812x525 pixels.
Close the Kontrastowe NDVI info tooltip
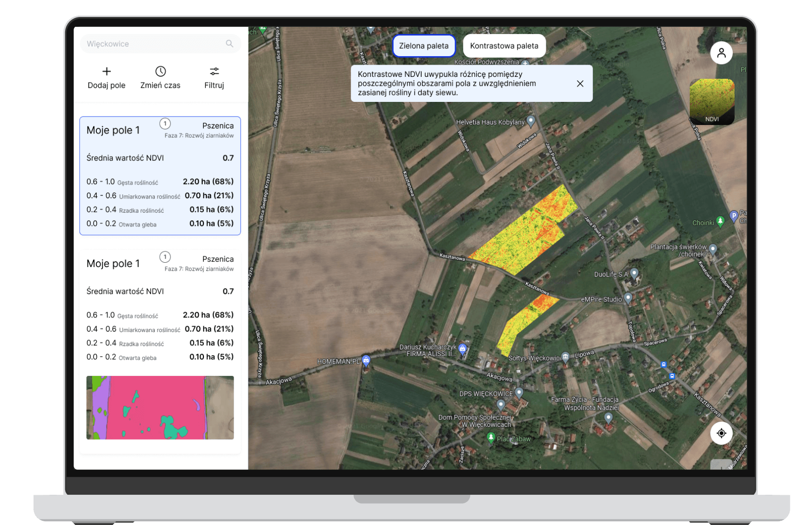click(x=580, y=83)
